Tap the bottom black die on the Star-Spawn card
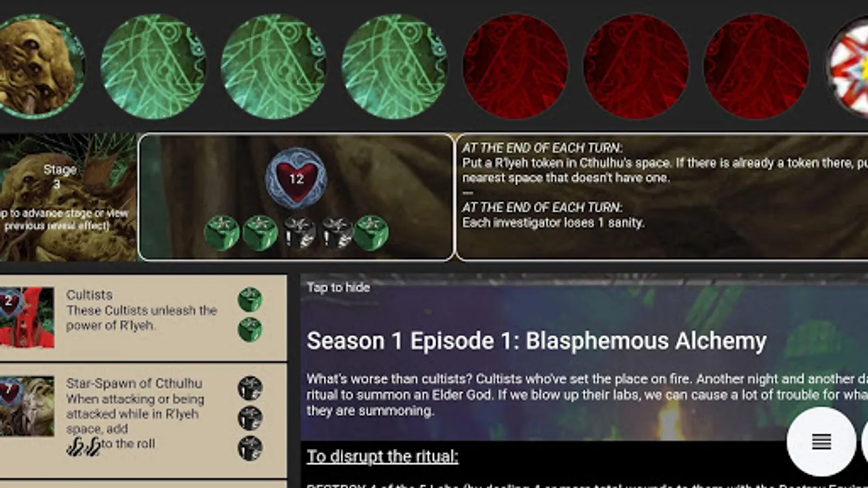The image size is (868, 488). pos(250,448)
